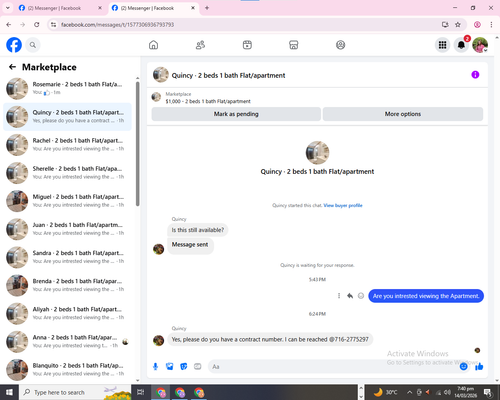Open the Aliyah conversation
This screenshot has width=500, height=400.
pos(67,313)
